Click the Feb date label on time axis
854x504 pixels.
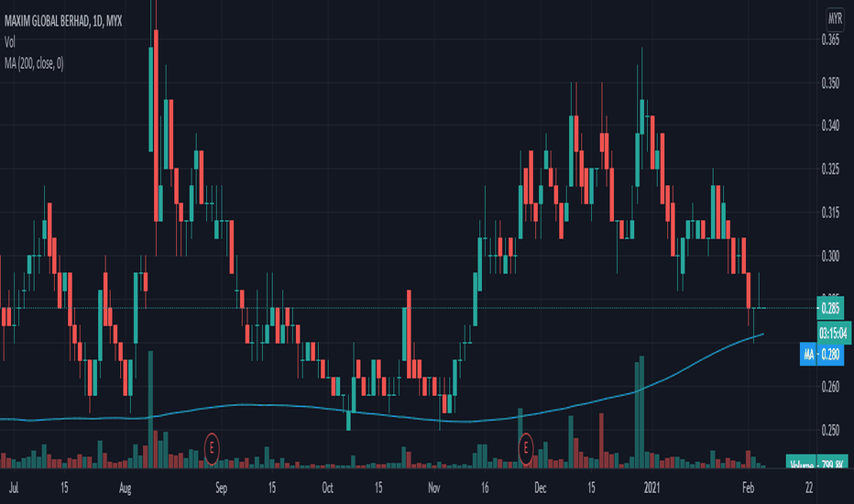pyautogui.click(x=749, y=488)
